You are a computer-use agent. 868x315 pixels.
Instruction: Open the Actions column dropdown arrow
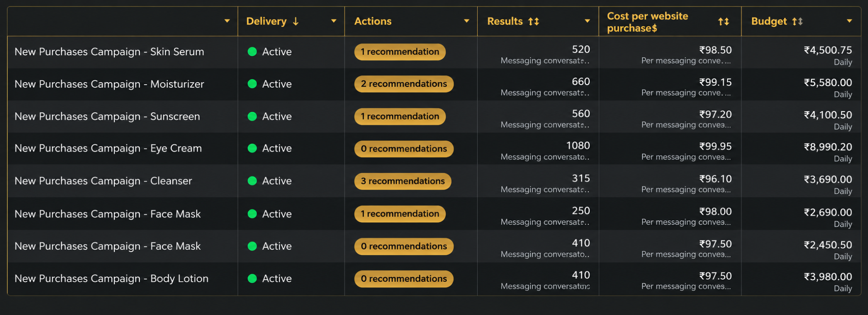(x=467, y=21)
